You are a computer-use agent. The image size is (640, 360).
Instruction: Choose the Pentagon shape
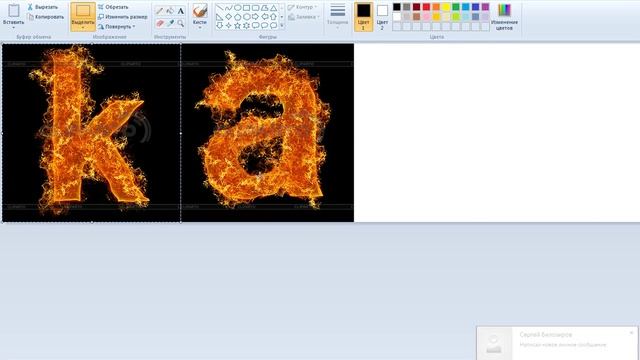[x=238, y=17]
